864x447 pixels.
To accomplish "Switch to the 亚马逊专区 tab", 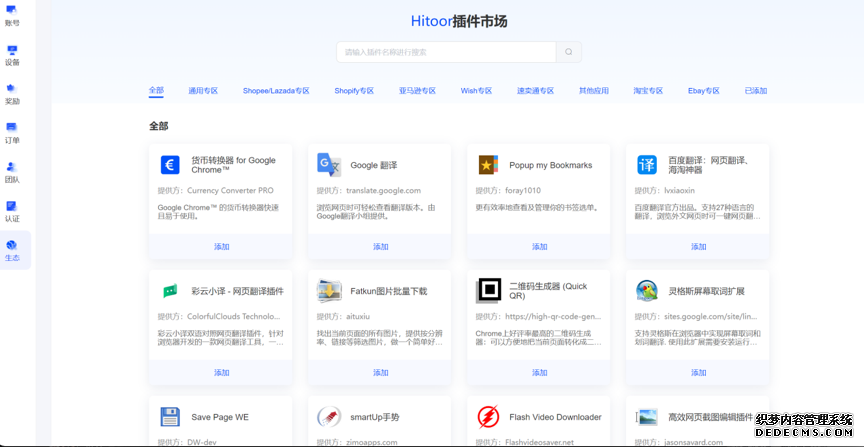I will point(418,91).
